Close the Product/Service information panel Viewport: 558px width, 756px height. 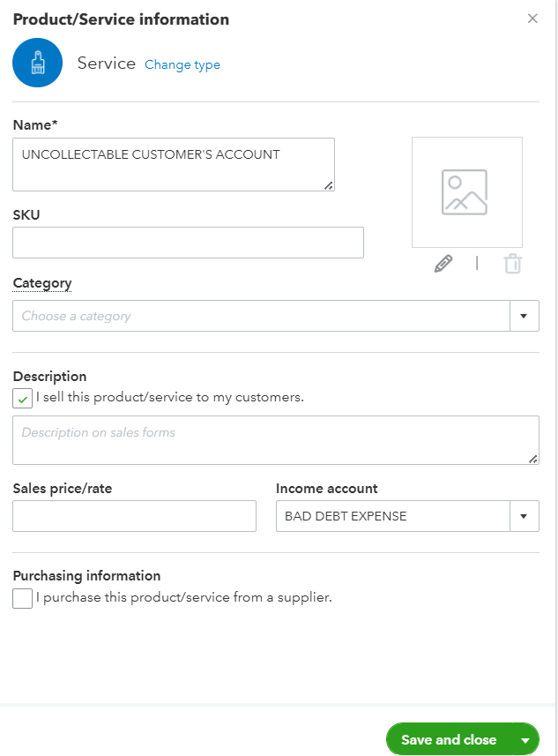coord(532,19)
